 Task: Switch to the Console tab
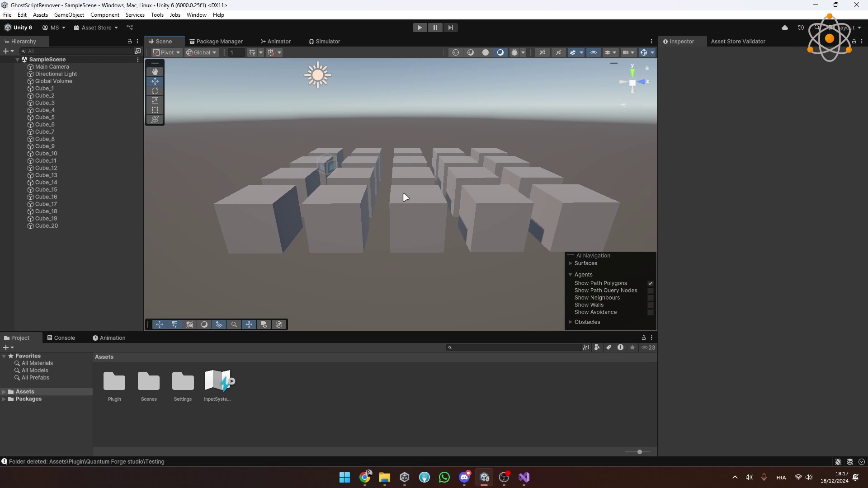click(61, 338)
